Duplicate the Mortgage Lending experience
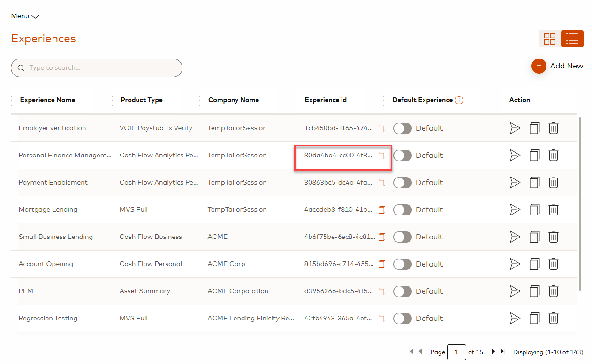Screen dimensions: 592x364 coord(534,210)
